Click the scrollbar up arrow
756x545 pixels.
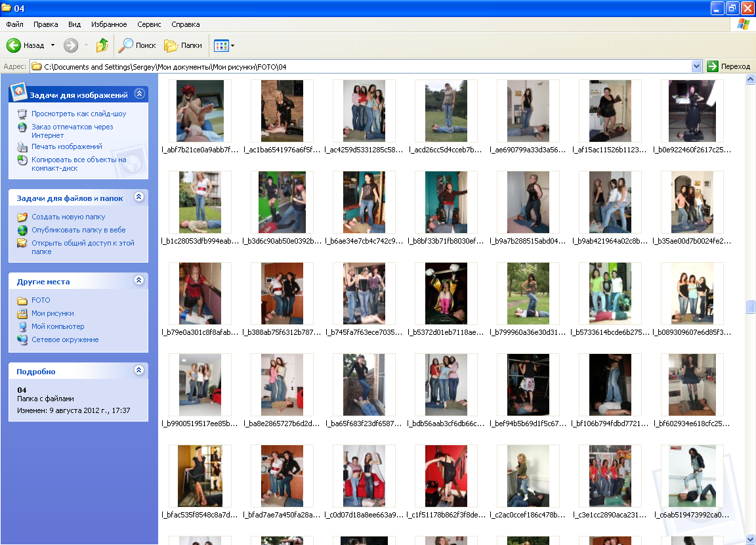(749, 79)
